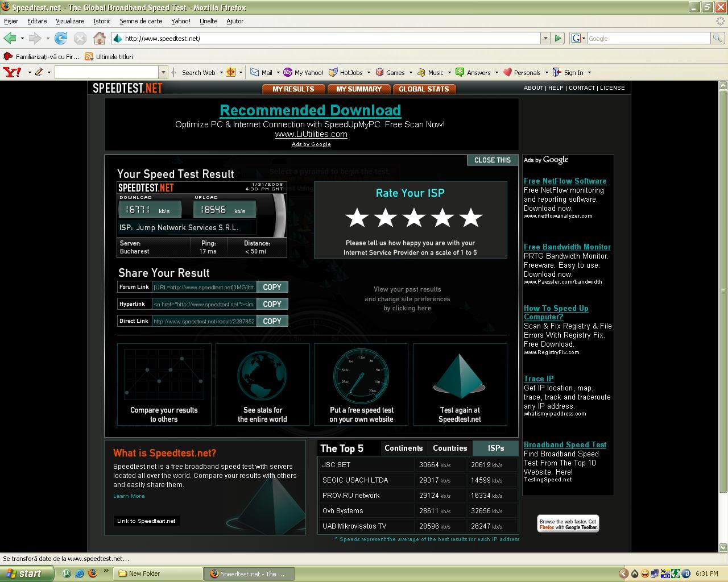Click the graph 'Compare your results to others'
This screenshot has width=728, height=582.
pyautogui.click(x=164, y=376)
